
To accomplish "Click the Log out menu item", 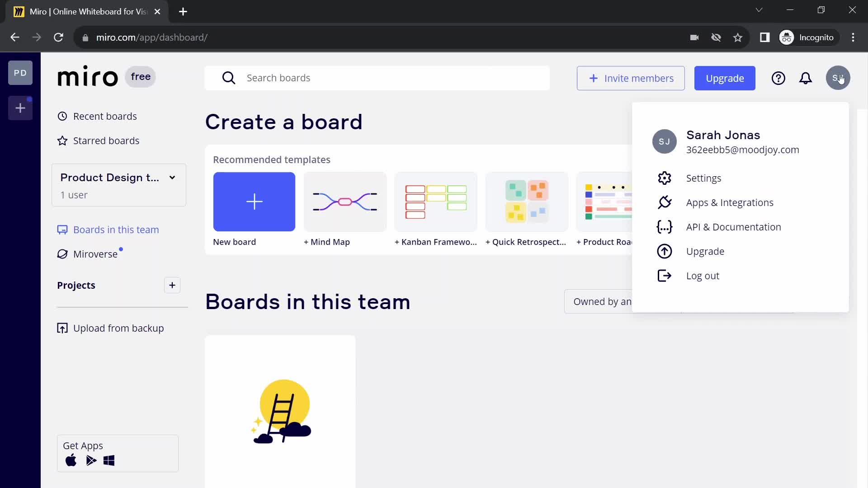I will [703, 275].
